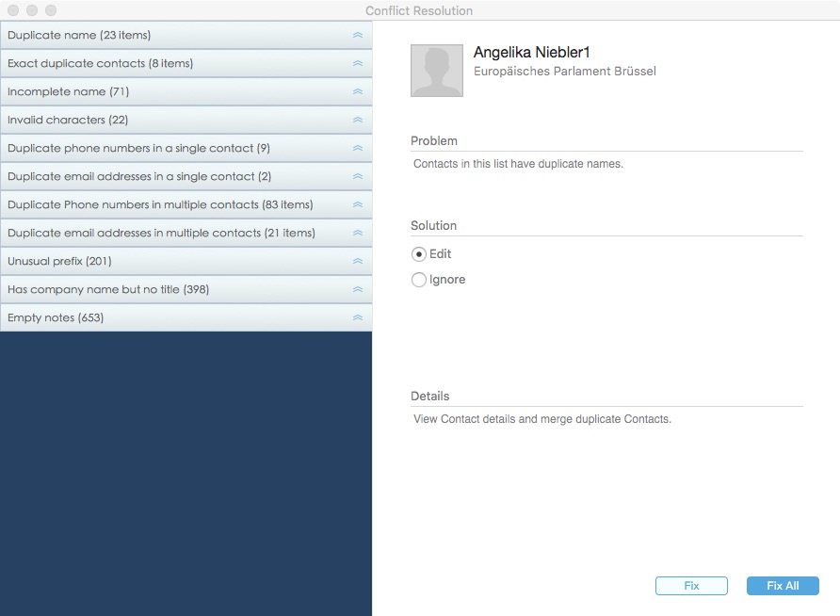This screenshot has height=616, width=840.
Task: Open Duplicate email addresses in multiple contacts section
Action: coord(161,233)
